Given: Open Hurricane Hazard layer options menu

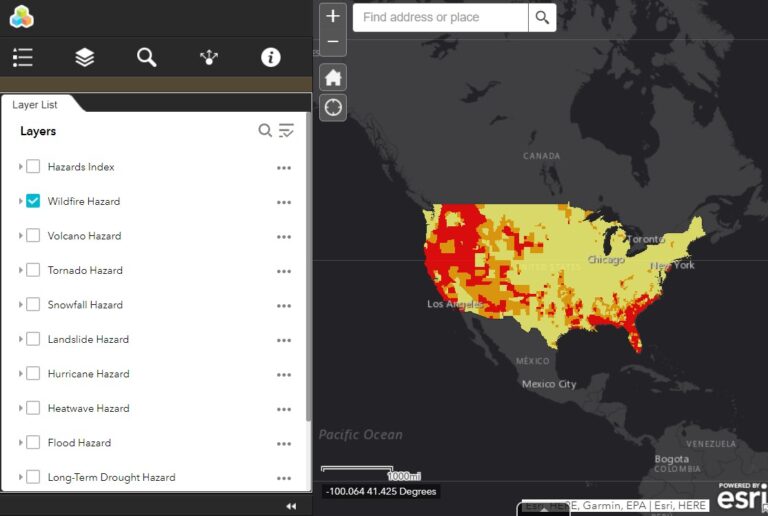Looking at the screenshot, I should [284, 374].
